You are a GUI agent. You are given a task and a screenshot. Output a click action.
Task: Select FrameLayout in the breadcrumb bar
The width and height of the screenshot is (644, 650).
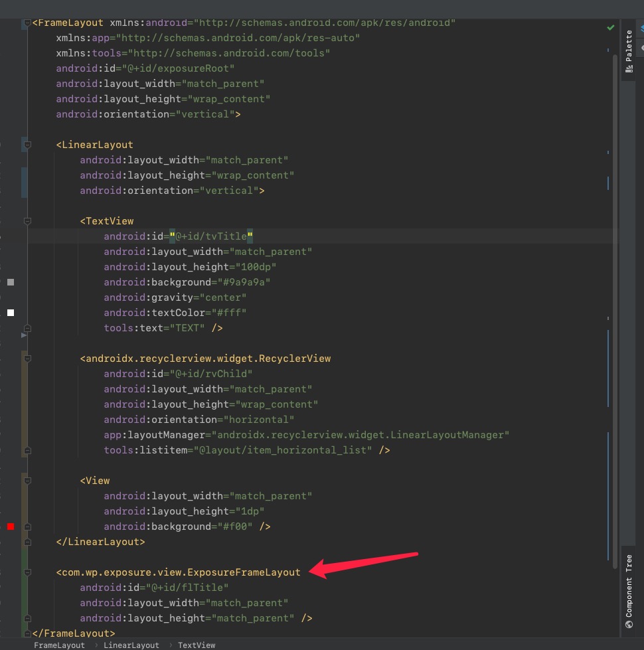(x=58, y=644)
